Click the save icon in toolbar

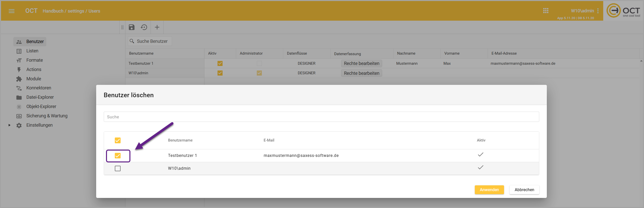132,27
